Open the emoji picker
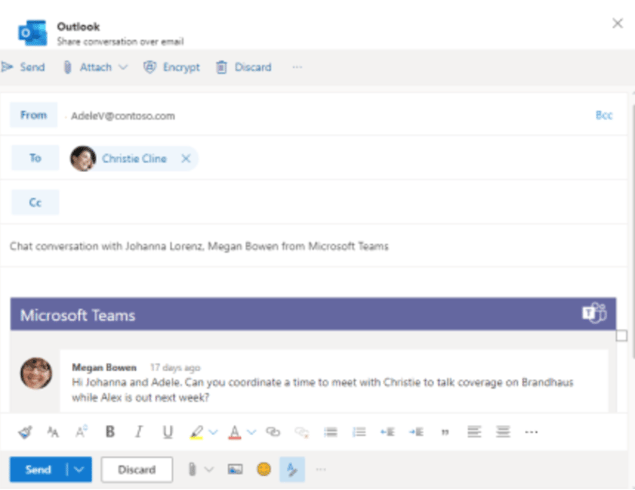This screenshot has height=490, width=635. [264, 469]
